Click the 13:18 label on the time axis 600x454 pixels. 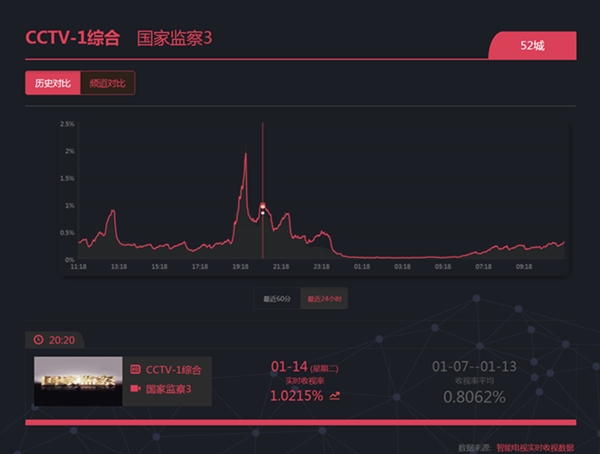click(x=119, y=267)
